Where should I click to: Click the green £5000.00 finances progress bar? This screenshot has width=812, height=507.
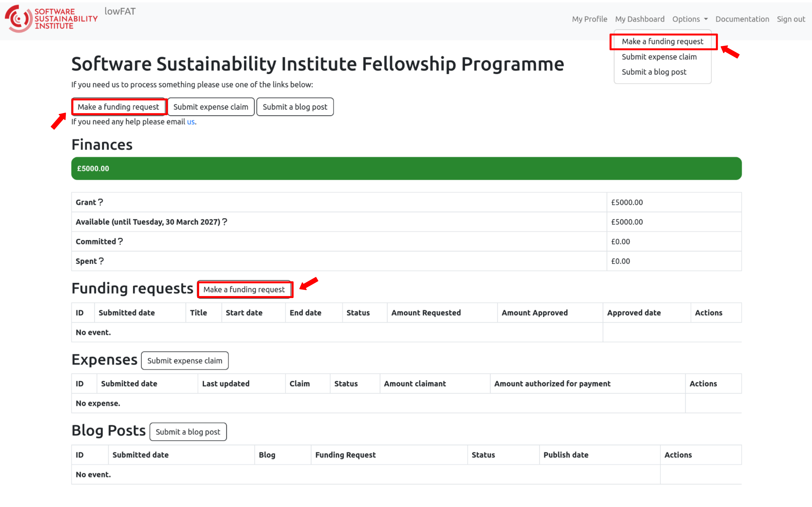tap(406, 168)
